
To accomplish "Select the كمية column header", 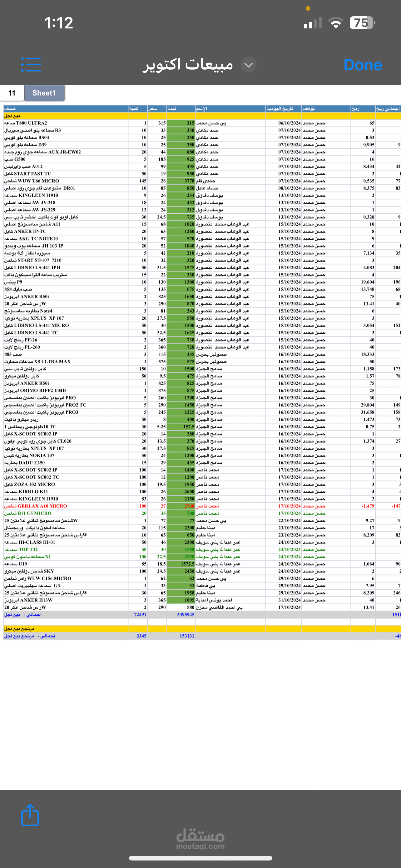I will tap(137, 108).
